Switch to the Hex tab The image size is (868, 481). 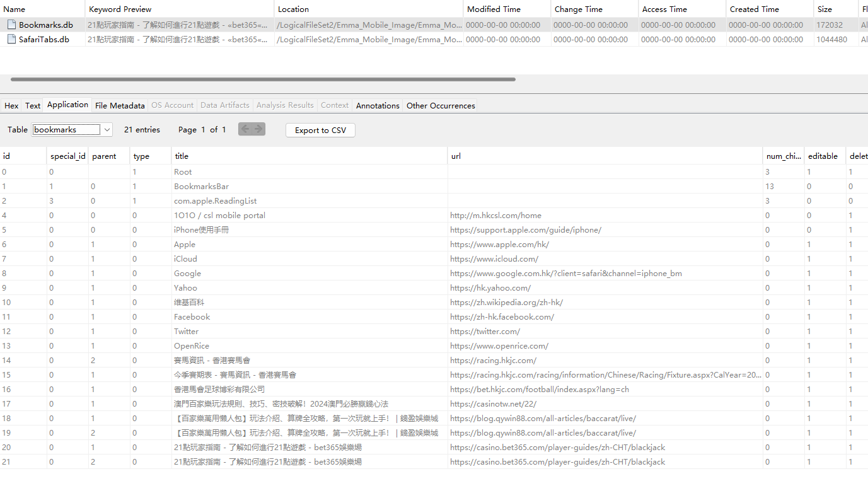tap(11, 105)
